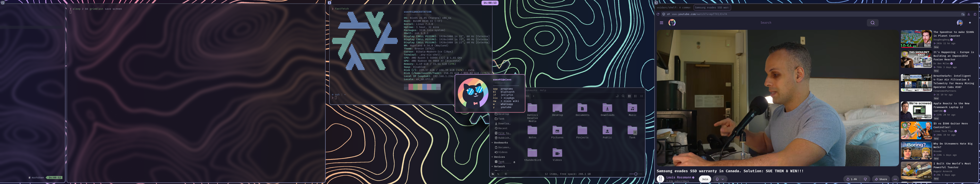This screenshot has width=980, height=184.
Task: Select Recent in file manager sidebar
Action: tap(503, 128)
